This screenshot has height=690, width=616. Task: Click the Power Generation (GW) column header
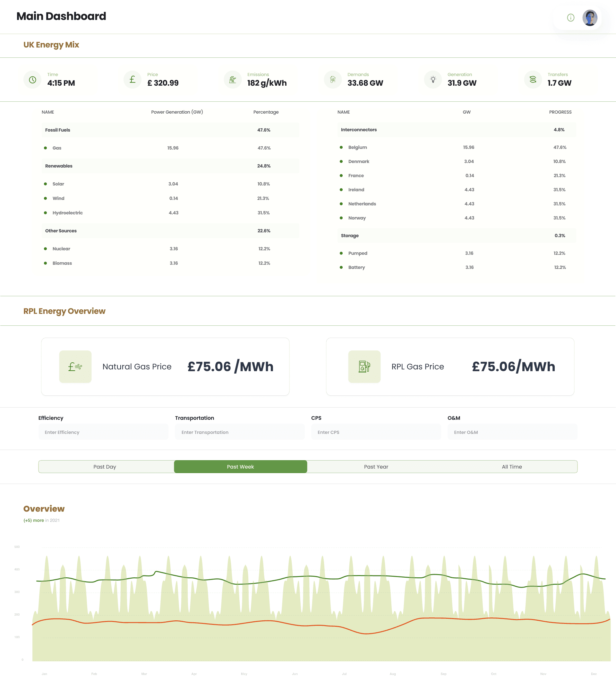tap(177, 112)
